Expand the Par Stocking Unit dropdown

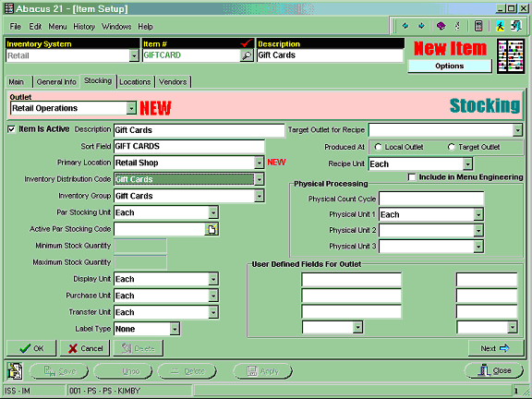click(213, 212)
